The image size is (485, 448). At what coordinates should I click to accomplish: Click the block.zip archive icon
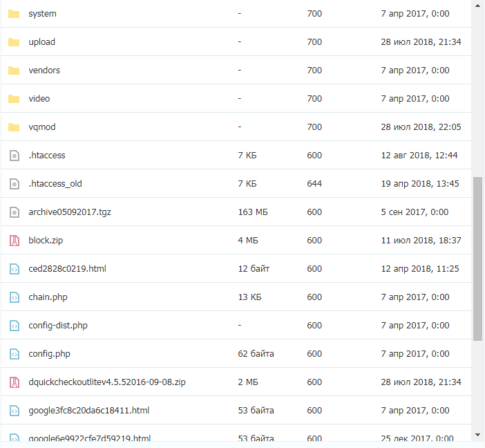click(15, 241)
